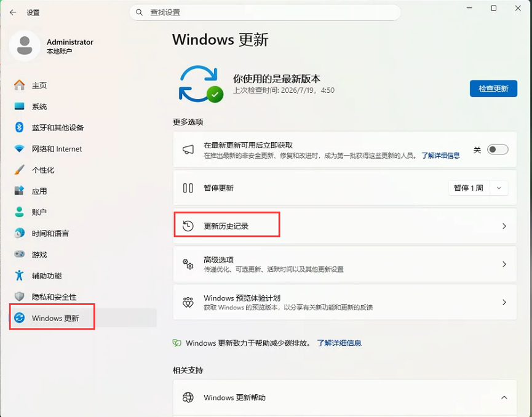This screenshot has width=532, height=417.
Task: Select 游戏 in the sidebar
Action: click(x=83, y=254)
